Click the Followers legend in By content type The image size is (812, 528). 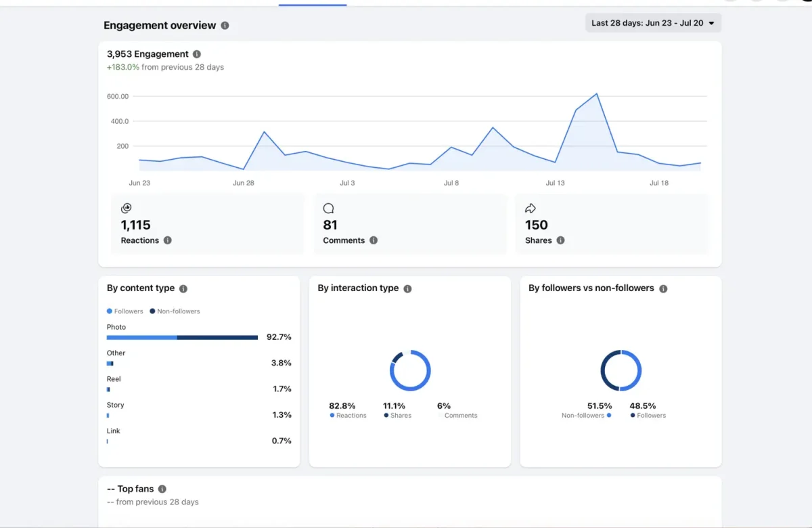pos(125,311)
